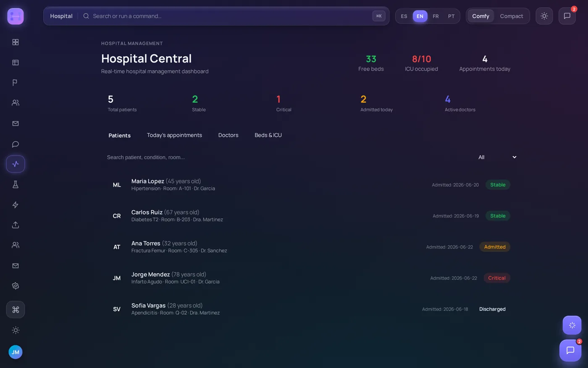Open the lower users icon below upload
Image resolution: width=588 pixels, height=368 pixels.
click(16, 245)
